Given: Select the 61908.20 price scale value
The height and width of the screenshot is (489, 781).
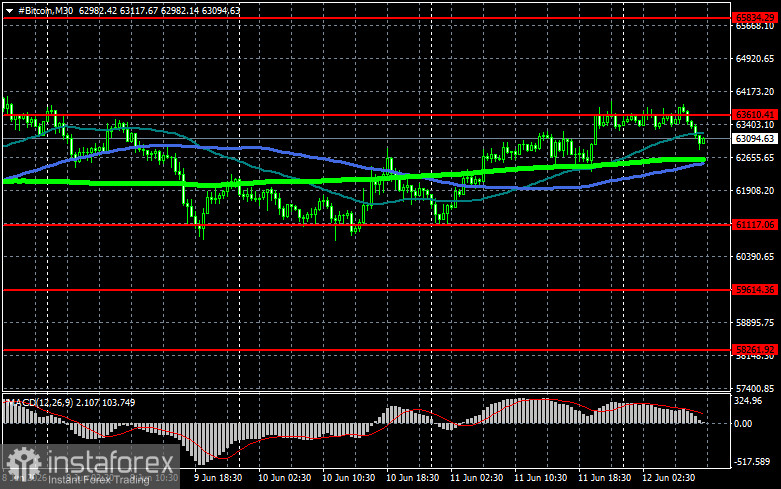Looking at the screenshot, I should [x=755, y=190].
